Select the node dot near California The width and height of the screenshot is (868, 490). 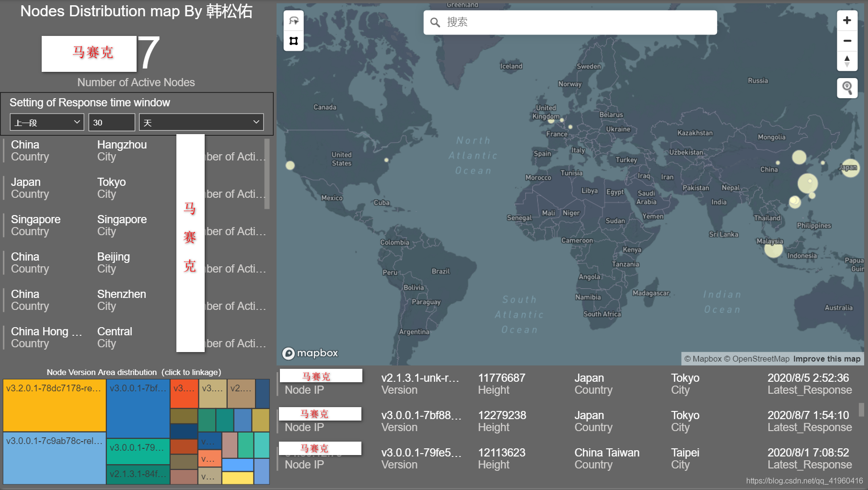[290, 165]
